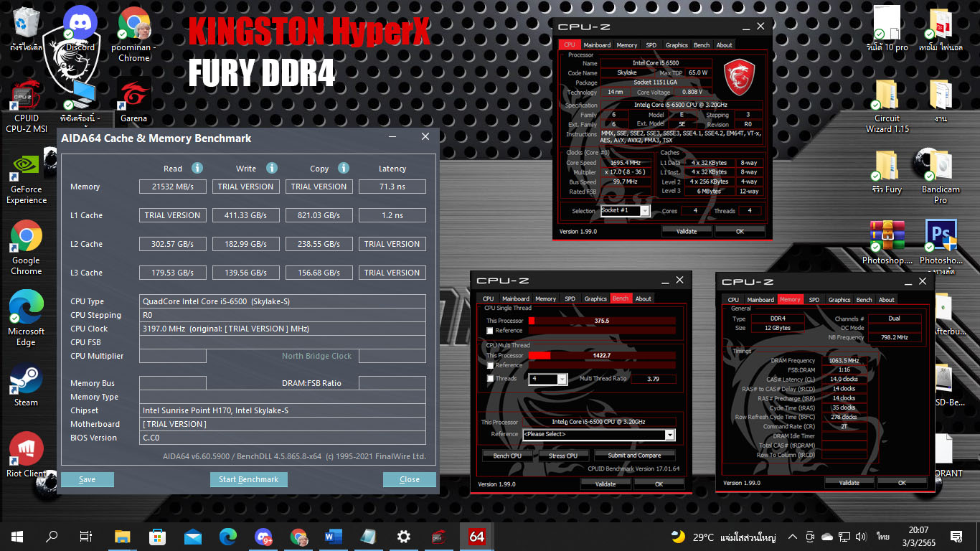Click the Memory Latency 71.3 ns field
This screenshot has height=551, width=980.
392,187
